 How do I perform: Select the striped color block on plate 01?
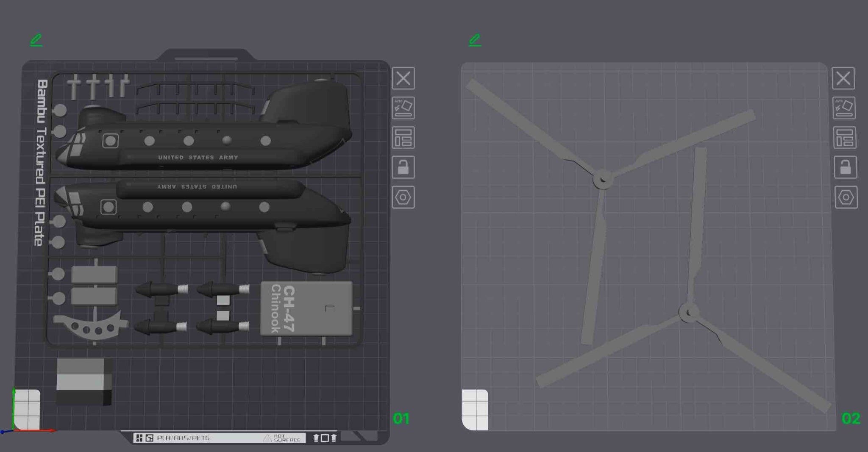84,382
